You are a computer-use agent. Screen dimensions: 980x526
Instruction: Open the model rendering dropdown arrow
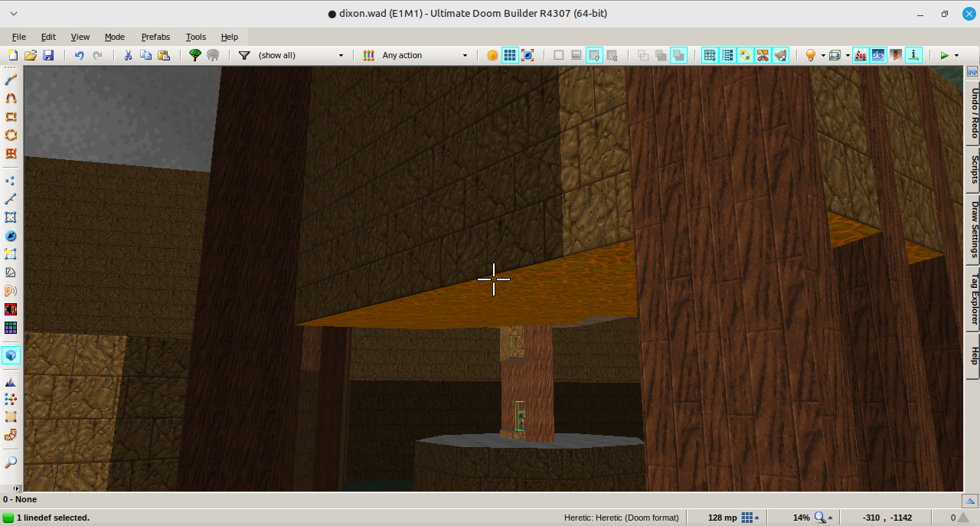tap(848, 55)
